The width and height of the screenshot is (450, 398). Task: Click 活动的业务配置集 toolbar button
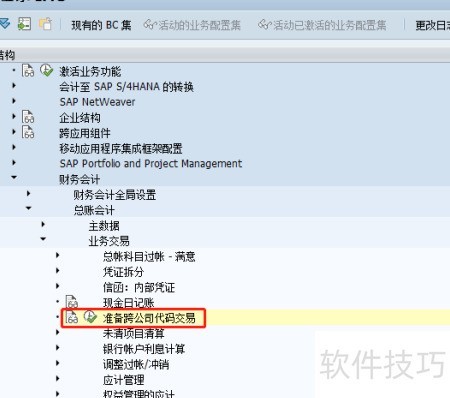pos(192,25)
